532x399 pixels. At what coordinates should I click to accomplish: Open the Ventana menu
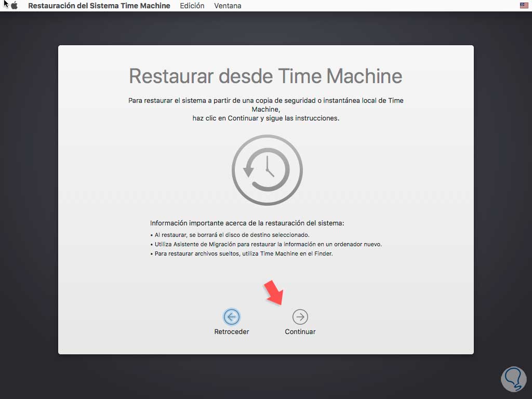(228, 6)
